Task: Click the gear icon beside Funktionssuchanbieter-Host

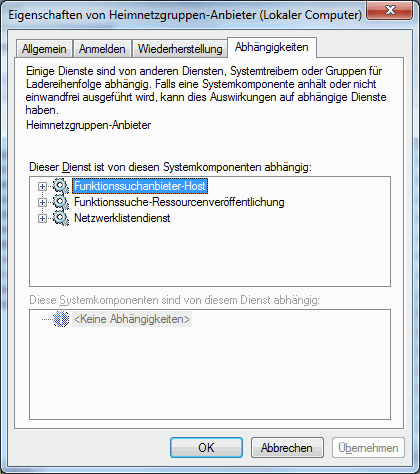Action: [x=61, y=186]
